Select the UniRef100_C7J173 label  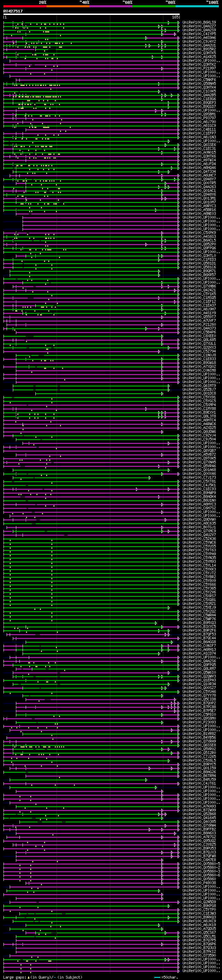point(199,477)
